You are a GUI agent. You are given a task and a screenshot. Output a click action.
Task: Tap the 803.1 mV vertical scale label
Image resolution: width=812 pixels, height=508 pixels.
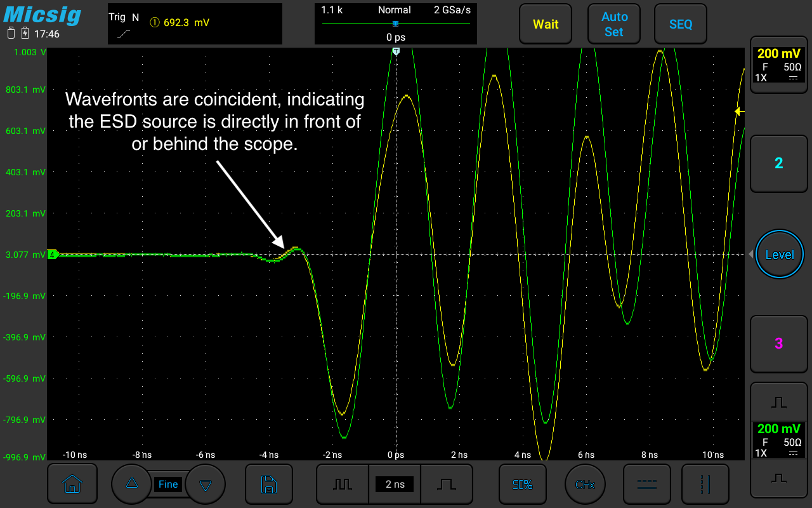tap(25, 90)
